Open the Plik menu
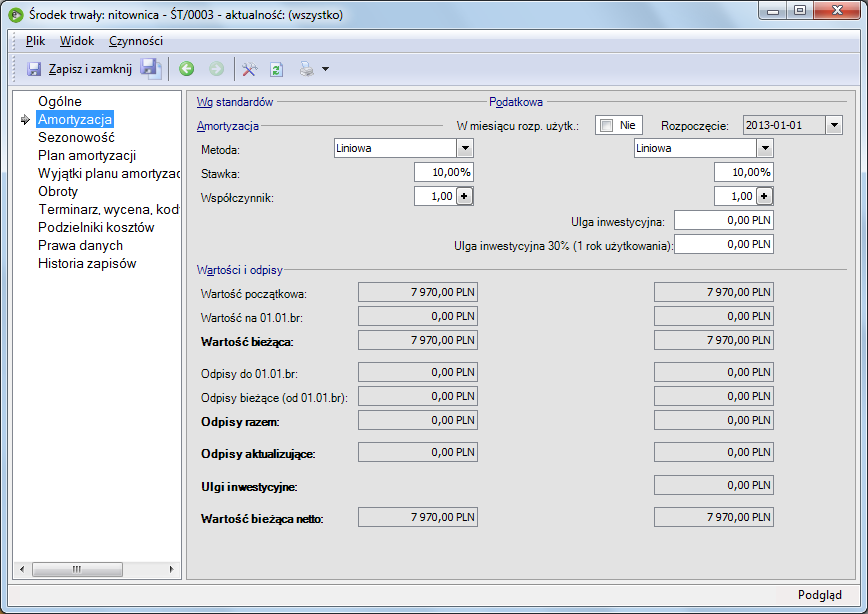 35,41
